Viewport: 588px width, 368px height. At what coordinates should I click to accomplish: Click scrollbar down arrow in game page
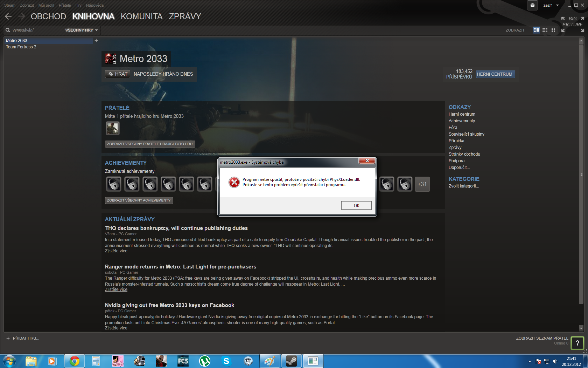coord(581,328)
